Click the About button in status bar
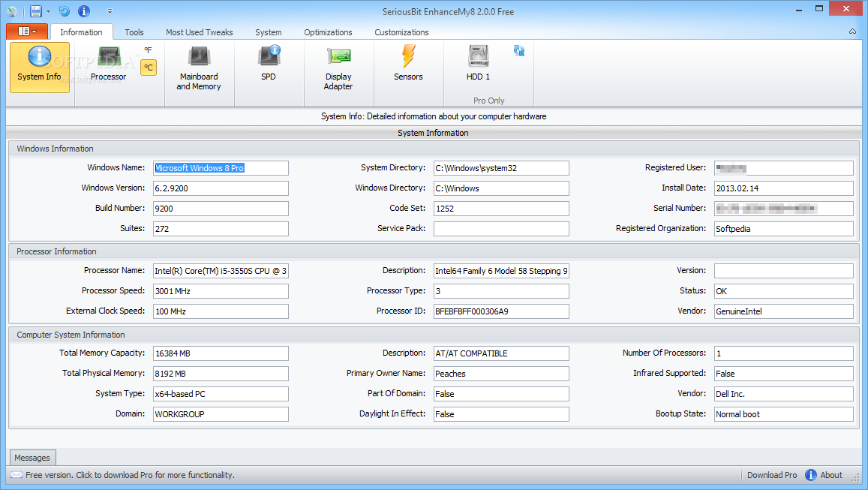 tap(831, 475)
